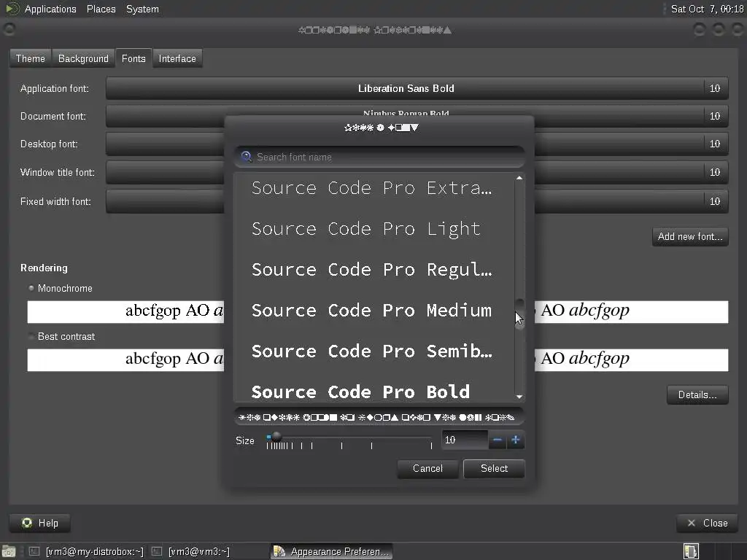Click the workspace switcher icon in bottom-right panel
The width and height of the screenshot is (747, 560).
pyautogui.click(x=691, y=551)
